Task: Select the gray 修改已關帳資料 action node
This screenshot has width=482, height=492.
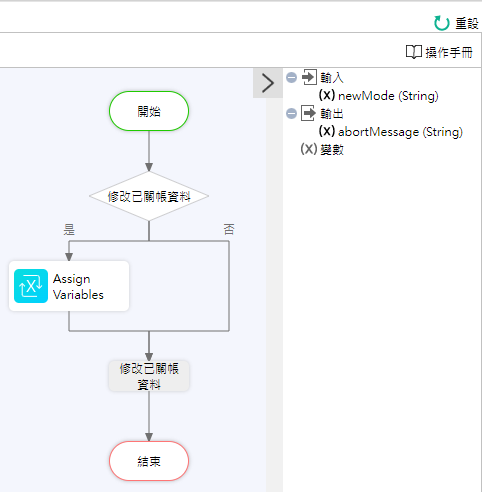Action: 149,376
